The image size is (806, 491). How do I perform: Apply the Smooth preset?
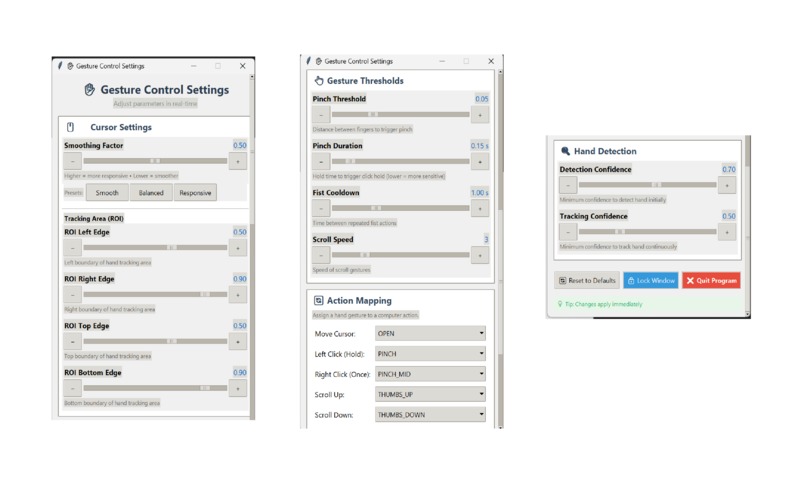[x=107, y=193]
